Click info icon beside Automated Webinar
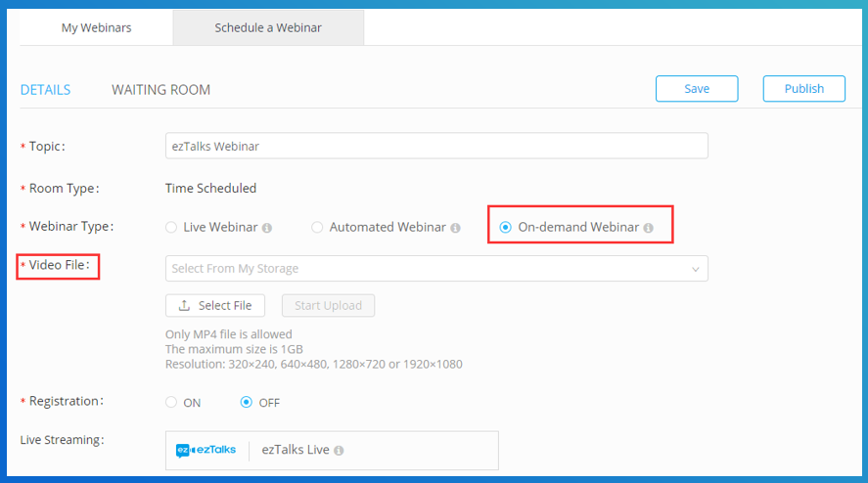The width and height of the screenshot is (868, 483). point(455,228)
